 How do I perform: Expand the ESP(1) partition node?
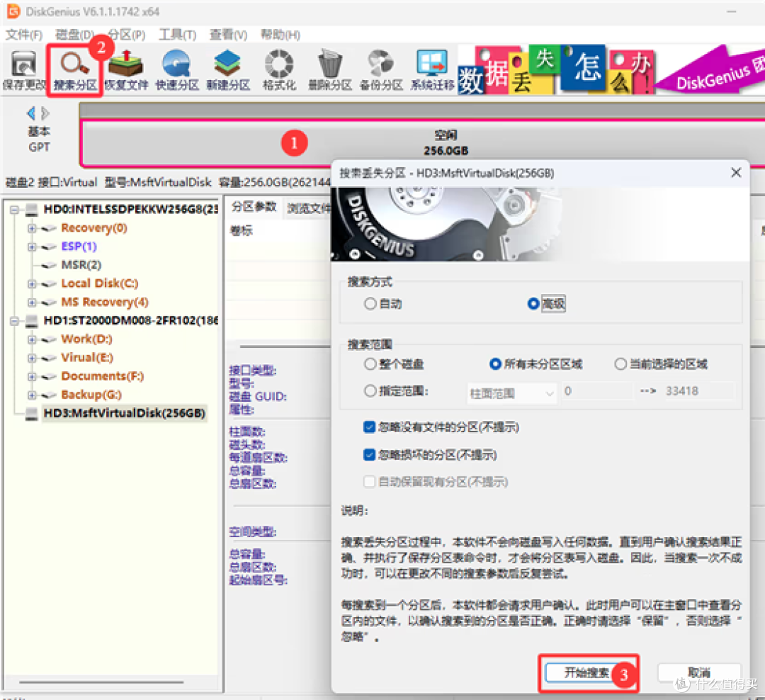click(x=32, y=247)
